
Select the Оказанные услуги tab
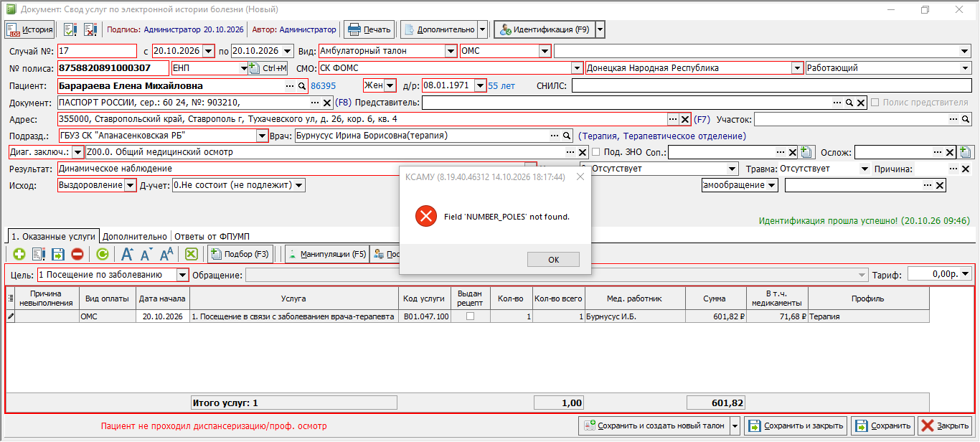(x=52, y=235)
